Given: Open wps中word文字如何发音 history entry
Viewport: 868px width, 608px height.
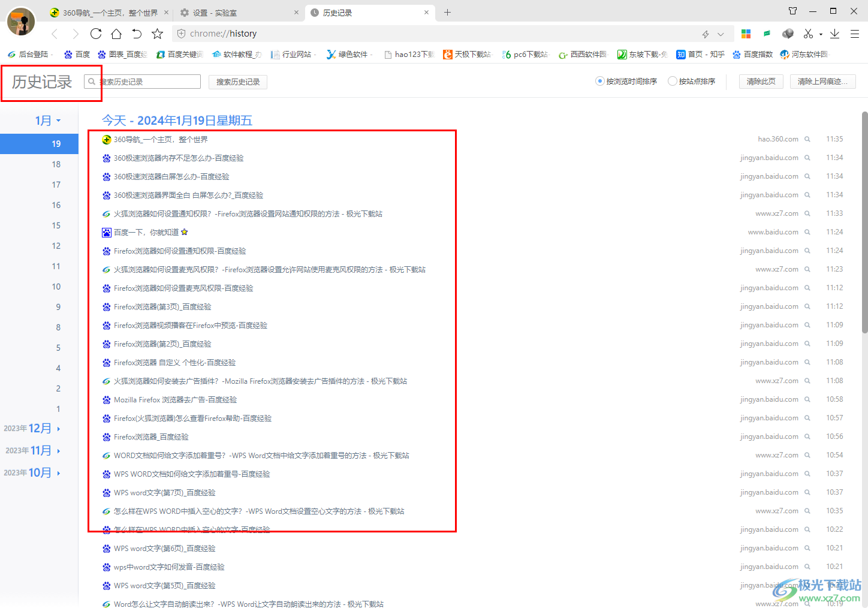Looking at the screenshot, I should coord(169,567).
